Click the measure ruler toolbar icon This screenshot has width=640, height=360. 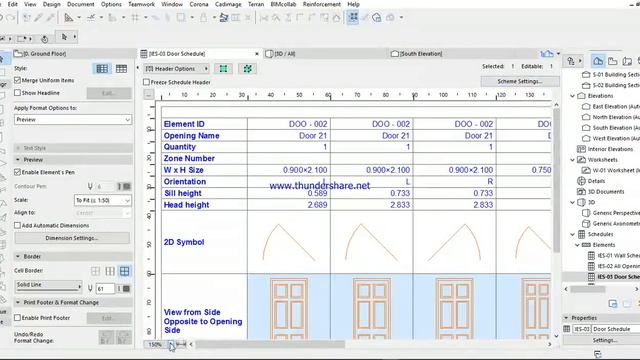(69, 18)
